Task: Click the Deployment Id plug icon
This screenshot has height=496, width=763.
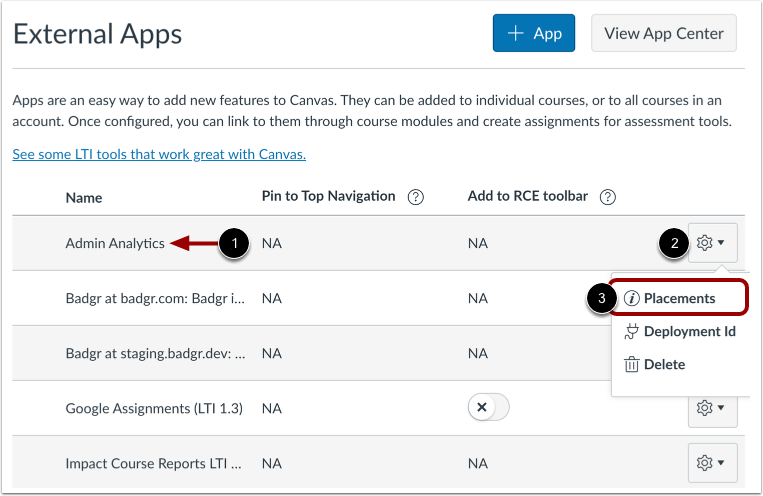Action: pos(631,332)
